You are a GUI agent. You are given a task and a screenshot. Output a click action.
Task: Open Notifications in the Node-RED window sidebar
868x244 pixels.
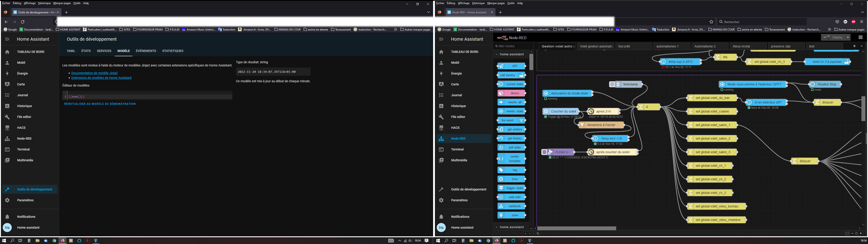coord(464,217)
